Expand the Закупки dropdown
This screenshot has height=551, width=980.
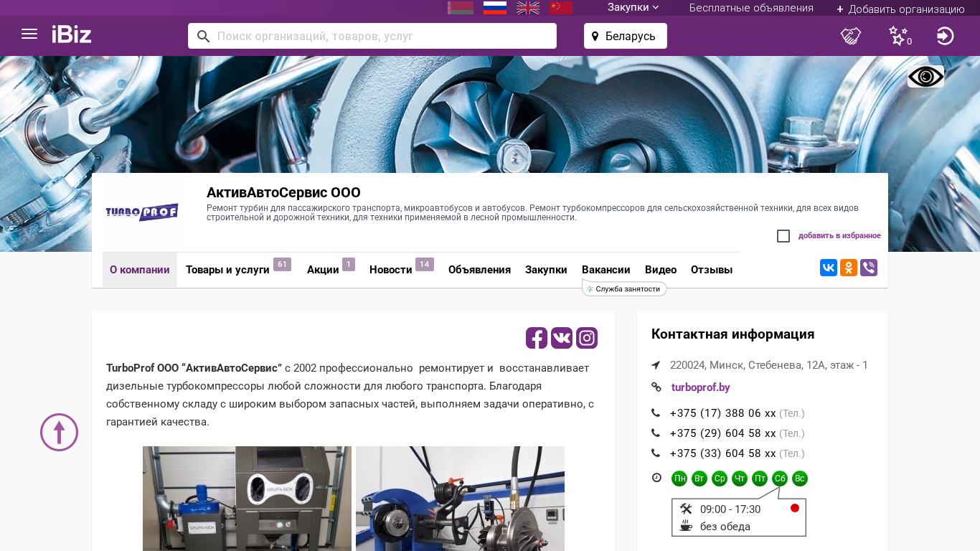(x=633, y=8)
